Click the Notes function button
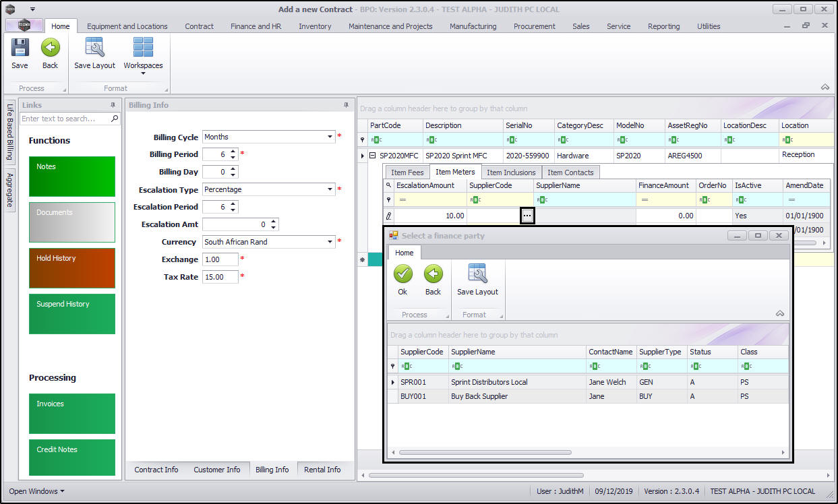The image size is (838, 504). coord(72,177)
